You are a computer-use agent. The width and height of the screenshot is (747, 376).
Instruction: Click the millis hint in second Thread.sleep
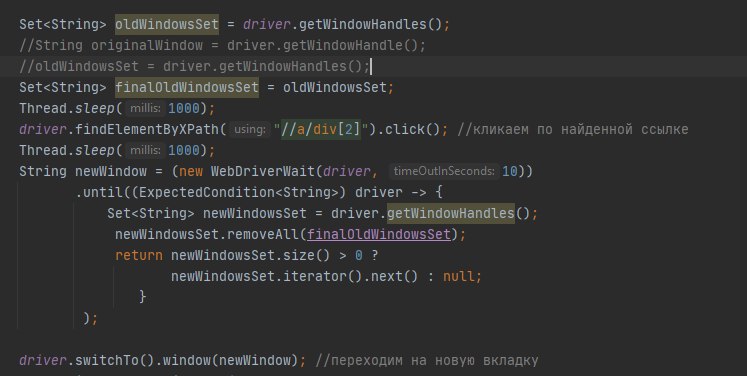(145, 150)
